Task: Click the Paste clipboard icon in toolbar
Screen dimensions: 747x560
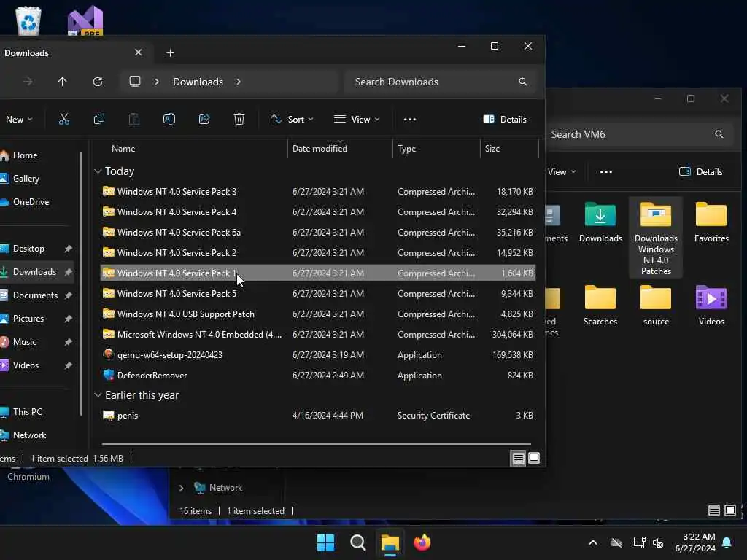Action: [134, 119]
